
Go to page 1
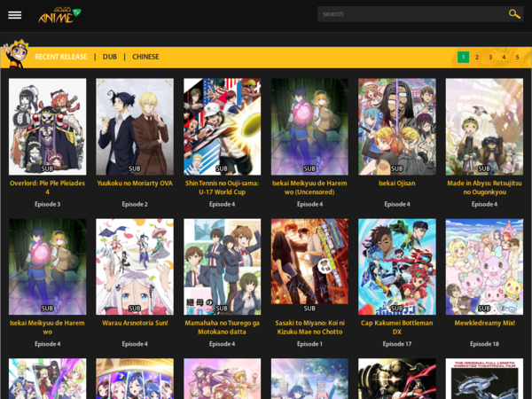pos(463,57)
